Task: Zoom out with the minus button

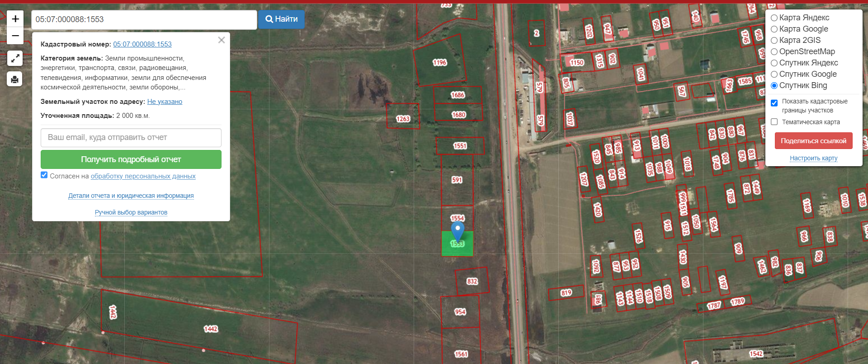Action: [x=15, y=36]
